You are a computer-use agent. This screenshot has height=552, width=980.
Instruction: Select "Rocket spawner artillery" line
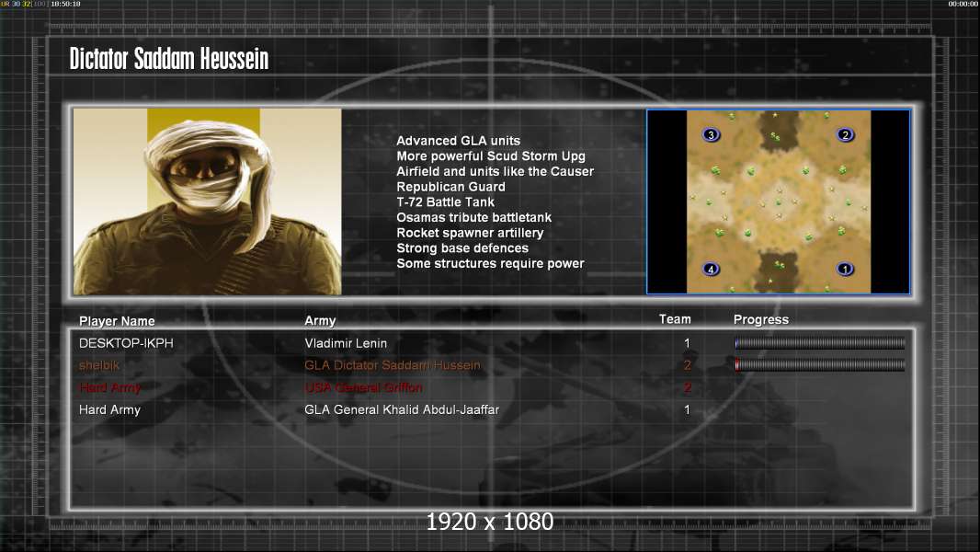pos(470,233)
